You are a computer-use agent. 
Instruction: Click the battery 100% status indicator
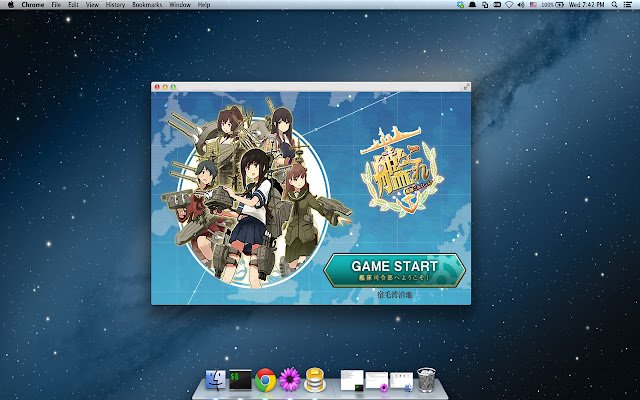553,5
